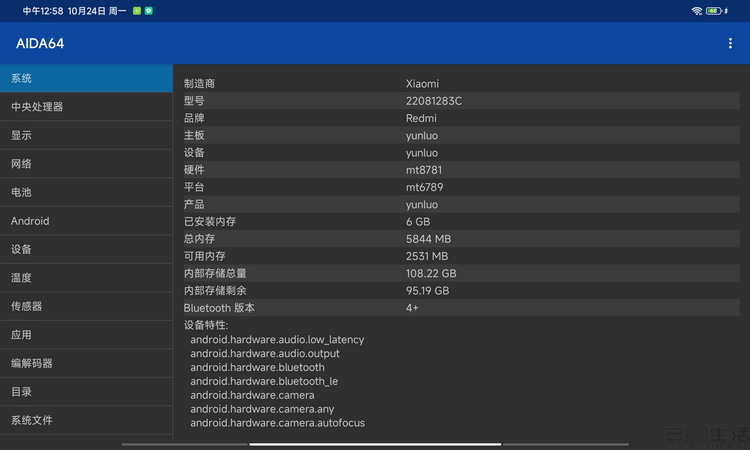The width and height of the screenshot is (750, 450).
Task: Click android.hardware.camera.any entry
Action: click(x=262, y=409)
